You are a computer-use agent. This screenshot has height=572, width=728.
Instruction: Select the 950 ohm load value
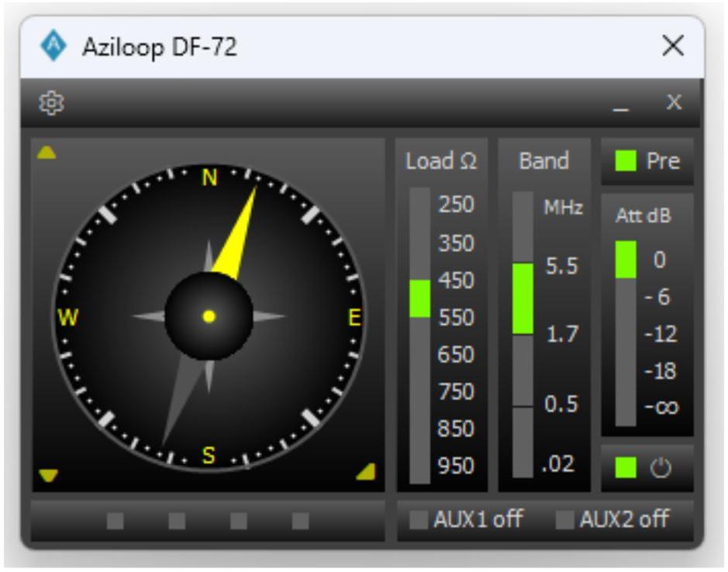pos(456,466)
